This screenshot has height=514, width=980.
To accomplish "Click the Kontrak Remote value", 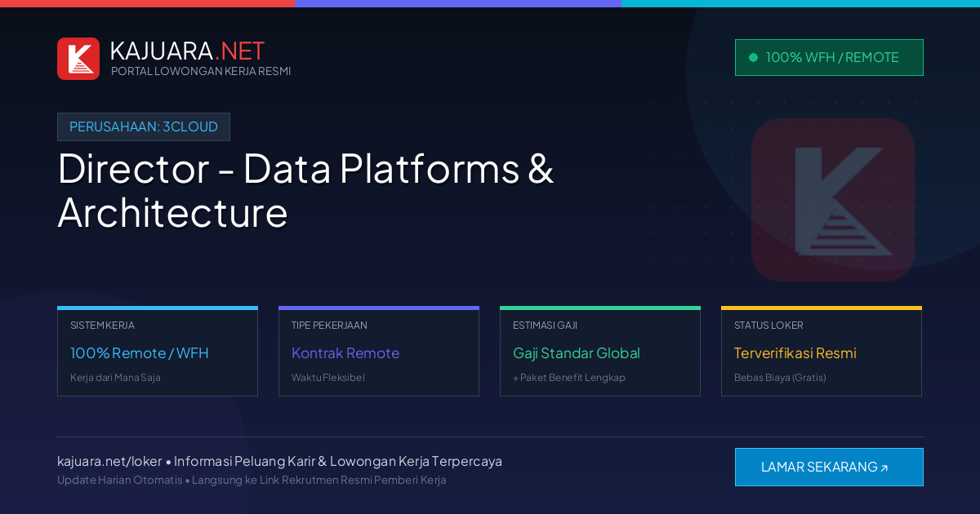I will click(x=345, y=353).
